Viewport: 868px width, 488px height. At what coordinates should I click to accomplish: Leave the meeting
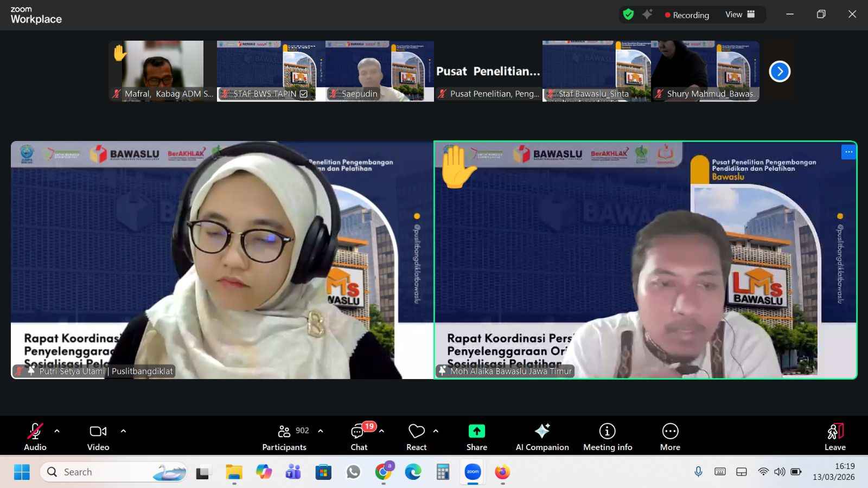(835, 436)
